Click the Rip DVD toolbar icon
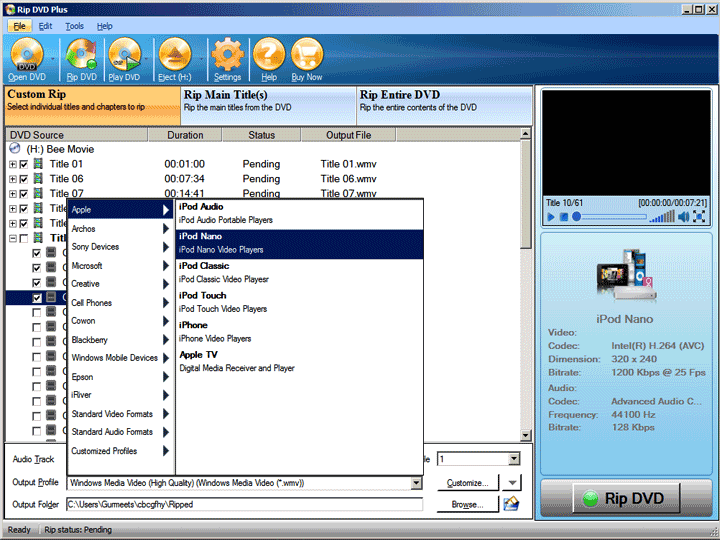 click(x=81, y=55)
